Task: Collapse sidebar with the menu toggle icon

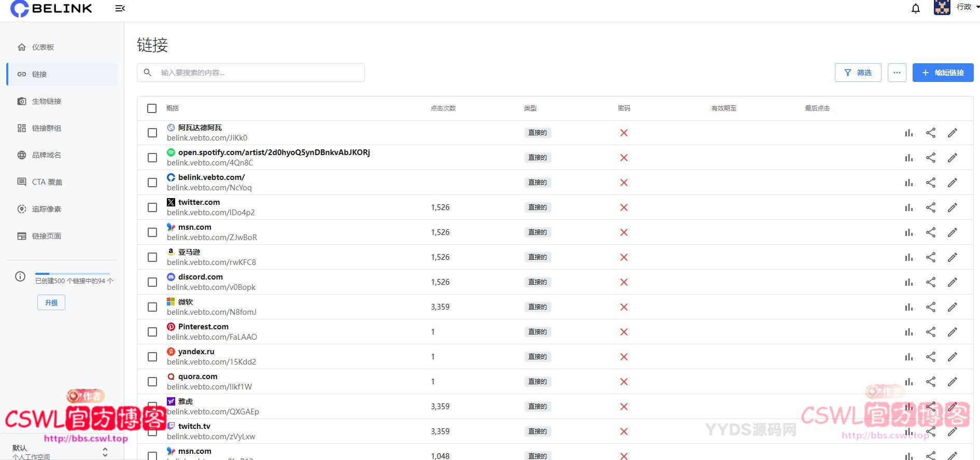Action: pyautogui.click(x=120, y=8)
